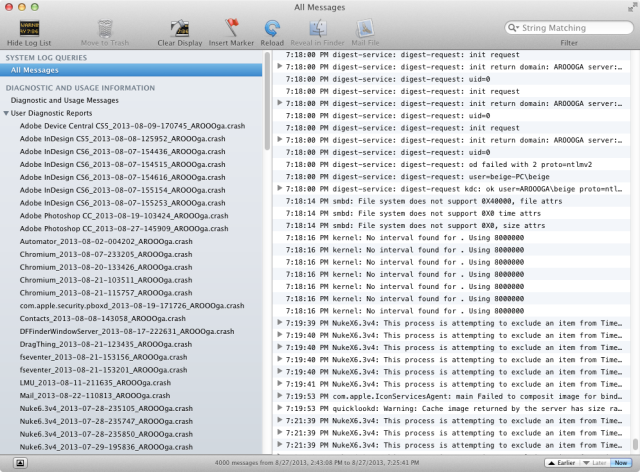Viewport: 640px width, 472px height.
Task: Click the activity button in the bottom-left corner
Action: (x=20, y=463)
